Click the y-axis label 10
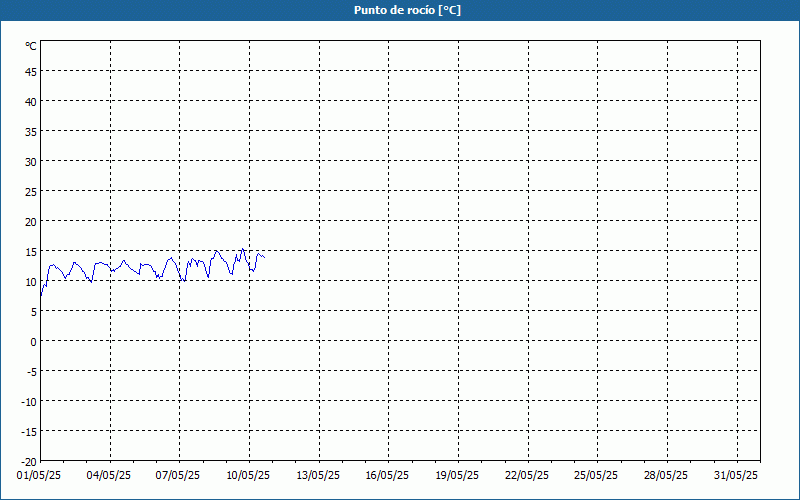Screen dimensions: 800x500 point(31,282)
